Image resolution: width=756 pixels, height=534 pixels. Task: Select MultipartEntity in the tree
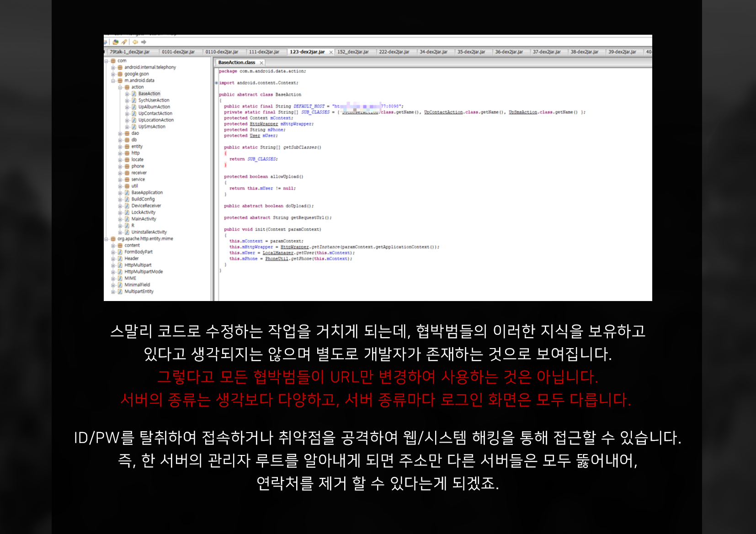click(139, 291)
